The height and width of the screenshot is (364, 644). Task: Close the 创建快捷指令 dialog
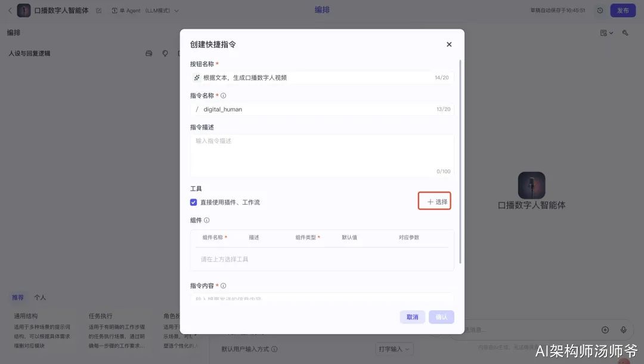[449, 44]
